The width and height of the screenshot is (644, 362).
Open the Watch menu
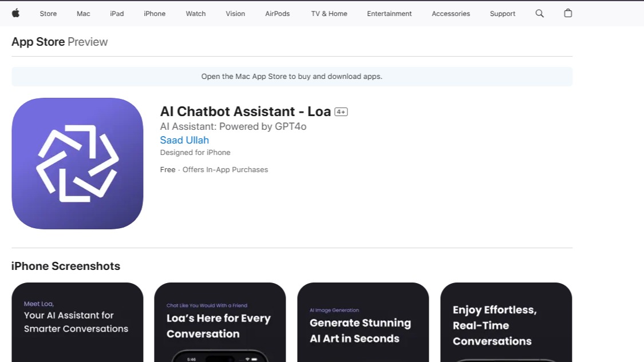tap(196, 14)
